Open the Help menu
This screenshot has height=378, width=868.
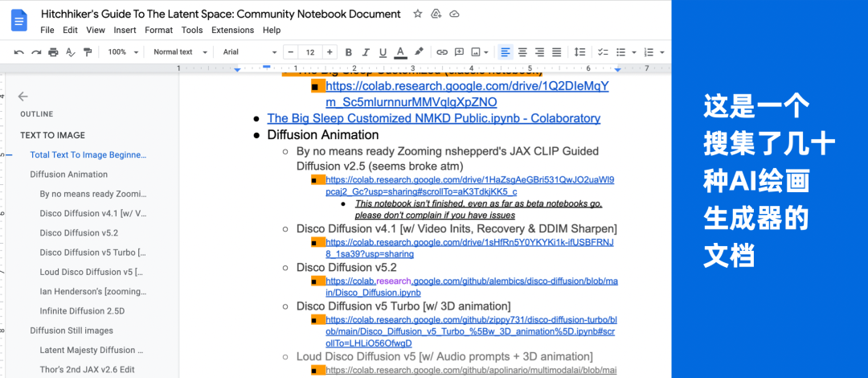(x=272, y=30)
